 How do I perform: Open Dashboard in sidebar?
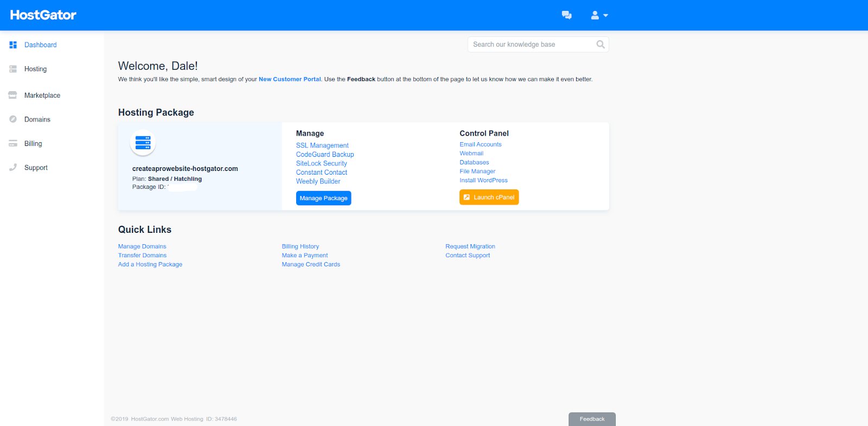point(41,45)
